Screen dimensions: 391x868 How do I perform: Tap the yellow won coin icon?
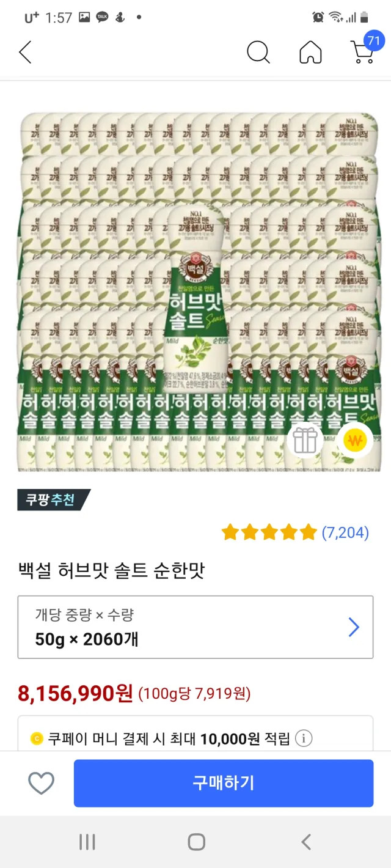click(x=355, y=440)
